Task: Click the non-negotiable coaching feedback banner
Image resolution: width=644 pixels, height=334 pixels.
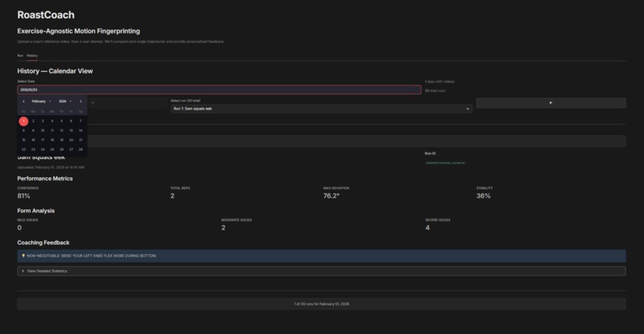Action: click(321, 256)
